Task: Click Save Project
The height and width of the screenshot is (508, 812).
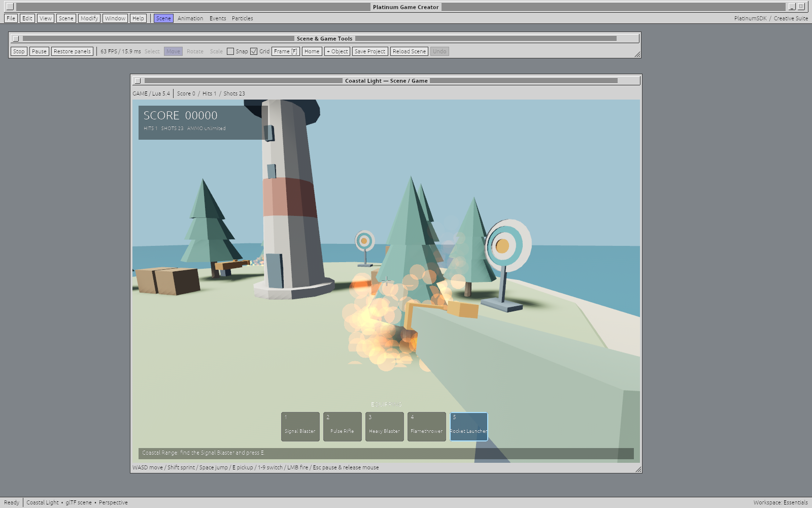Action: pyautogui.click(x=370, y=51)
